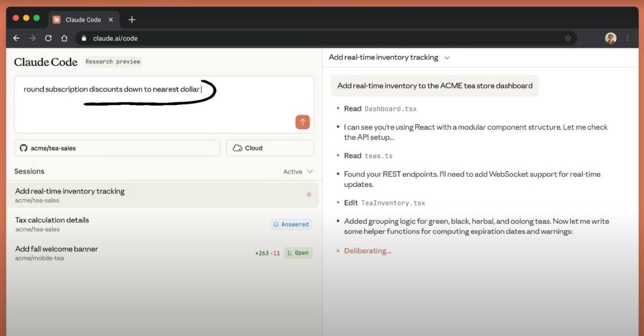
Task: Go to browser home icon
Action: [x=64, y=38]
